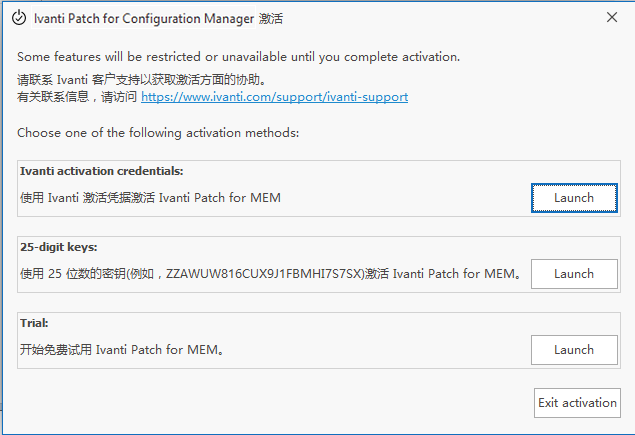Image resolution: width=635 pixels, height=435 pixels.
Task: Click the 使用 25 位数的密钥 description text
Action: (x=271, y=274)
